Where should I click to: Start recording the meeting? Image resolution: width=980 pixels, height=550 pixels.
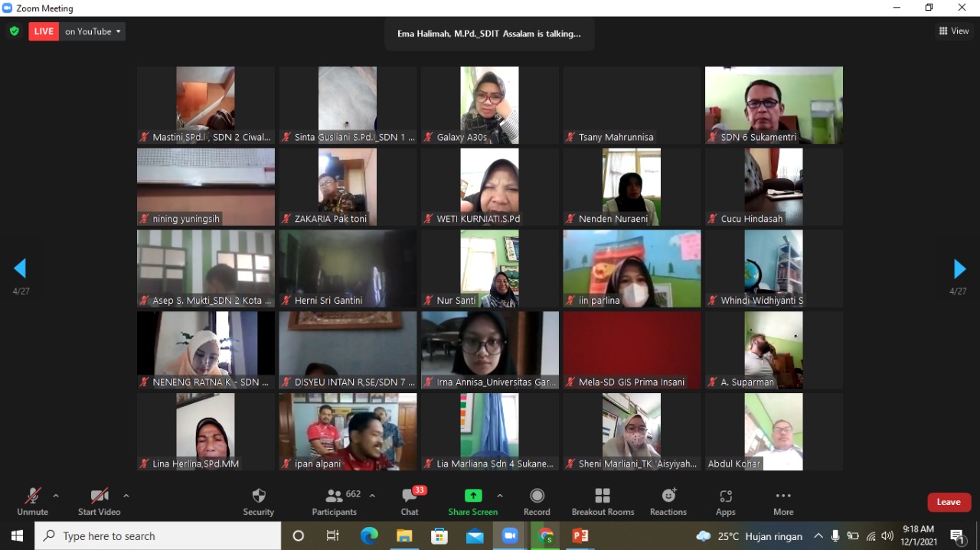pos(537,501)
